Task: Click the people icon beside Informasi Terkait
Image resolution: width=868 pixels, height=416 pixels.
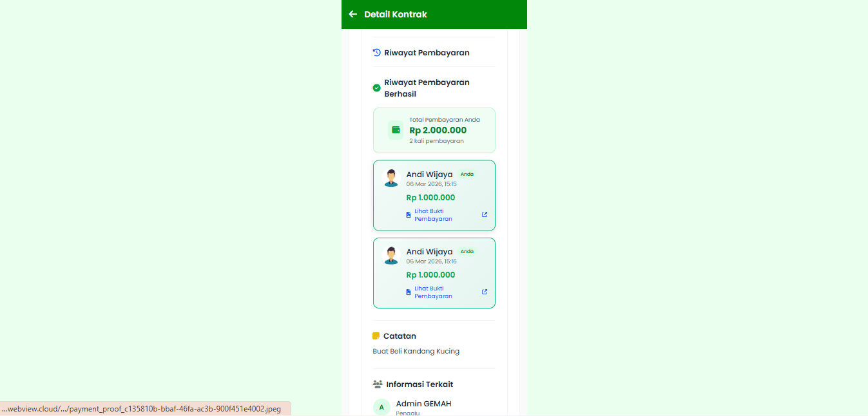Action: click(x=376, y=384)
